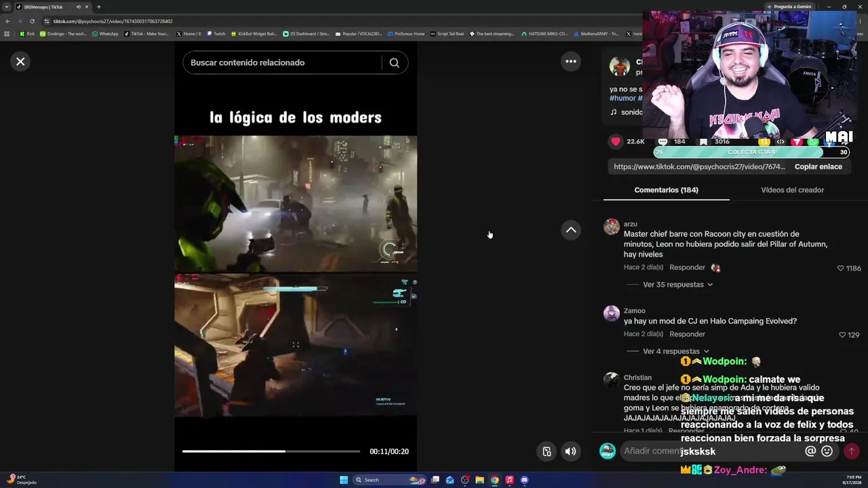Insert mention with the @ icon

[810, 451]
